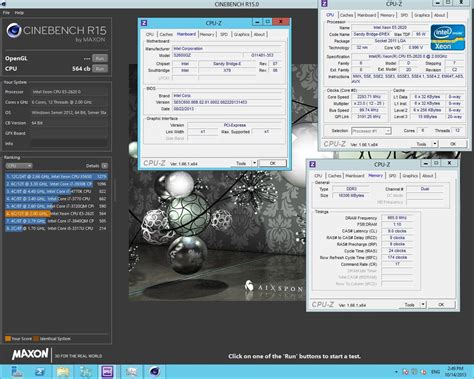Open Server Manager from the taskbar
Image resolution: width=474 pixels, height=379 pixels.
pyautogui.click(x=16, y=372)
